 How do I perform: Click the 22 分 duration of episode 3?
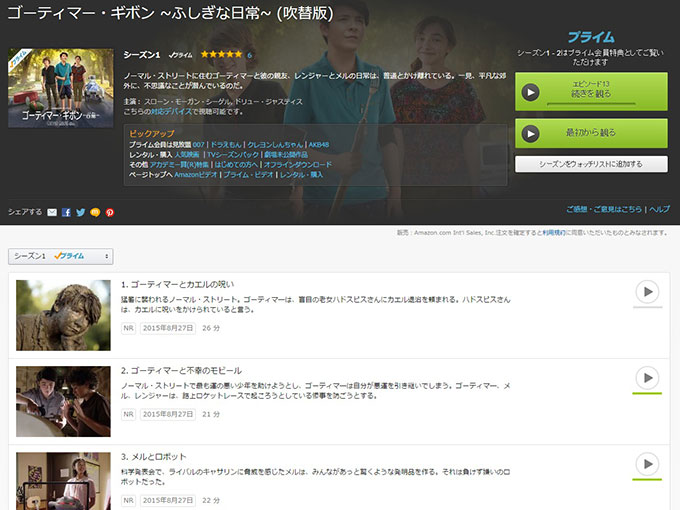[211, 500]
